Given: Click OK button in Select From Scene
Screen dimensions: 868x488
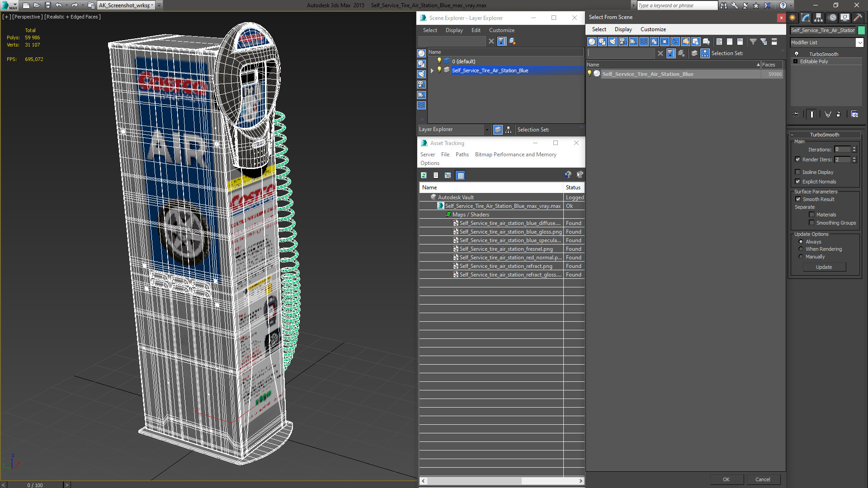Looking at the screenshot, I should 726,479.
